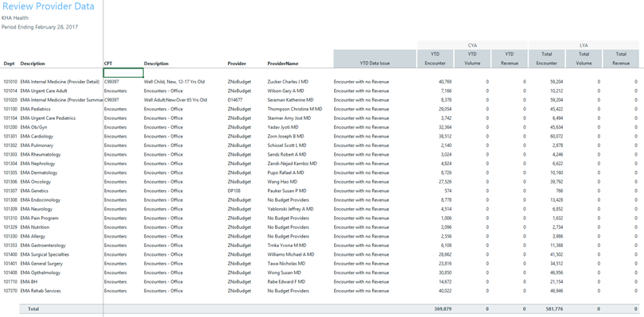Select EMA Nutrition description cell

tap(35, 227)
